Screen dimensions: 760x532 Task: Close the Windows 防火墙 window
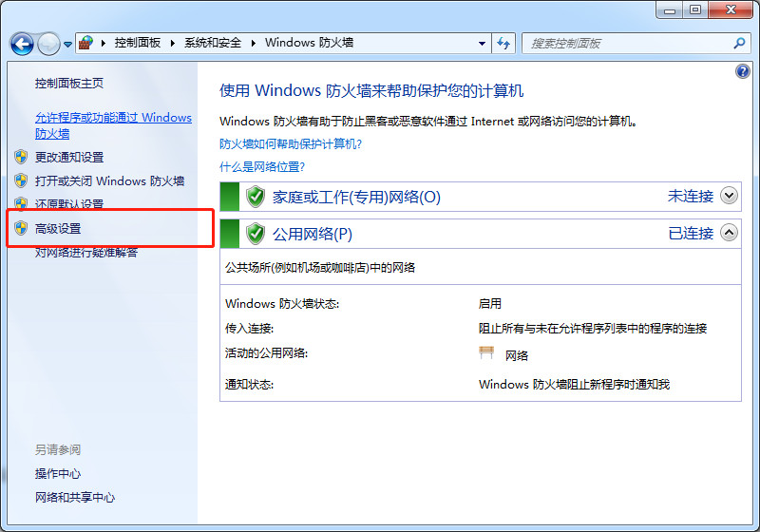(731, 9)
